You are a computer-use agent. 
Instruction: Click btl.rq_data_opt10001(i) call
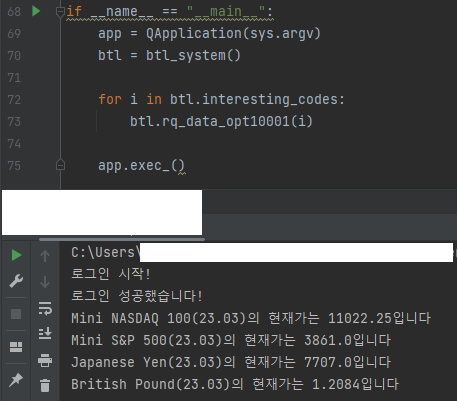pos(221,121)
